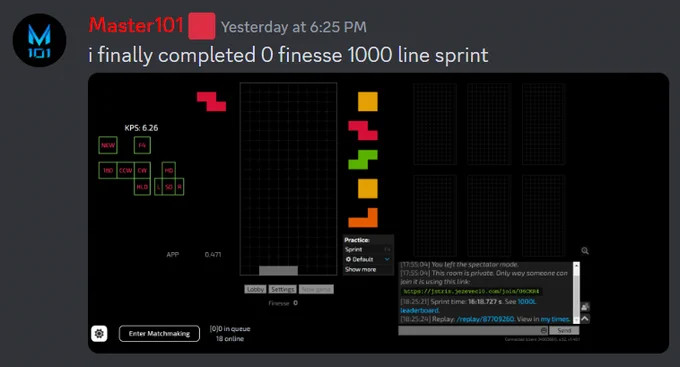Click Enter Matchmaking
This screenshot has height=367, width=680.
click(159, 334)
